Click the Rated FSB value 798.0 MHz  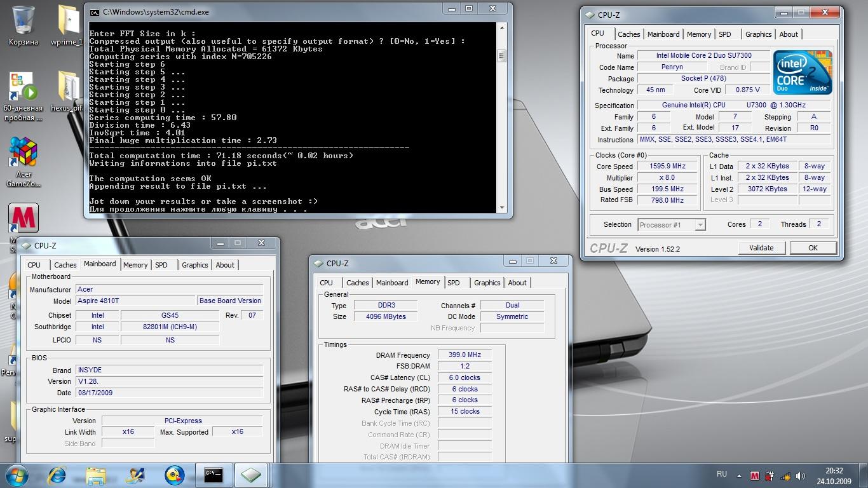pos(666,200)
